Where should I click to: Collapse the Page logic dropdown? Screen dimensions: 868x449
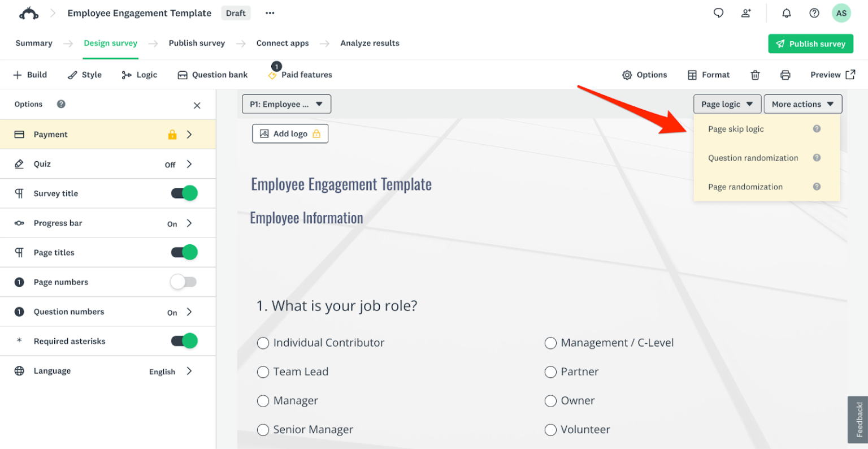(x=727, y=104)
